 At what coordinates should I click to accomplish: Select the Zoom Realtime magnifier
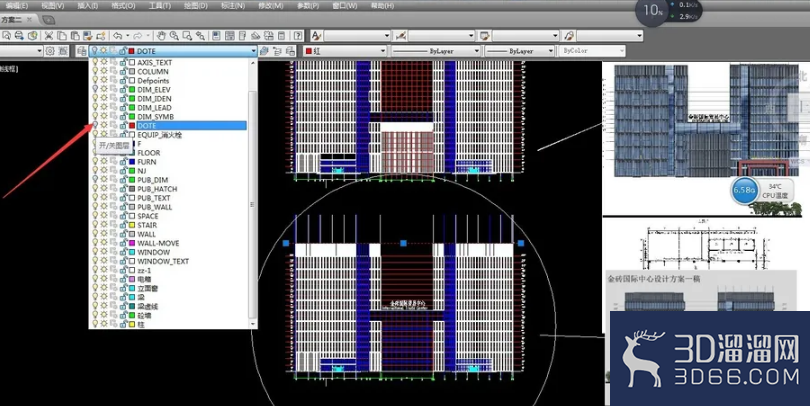tap(174, 36)
